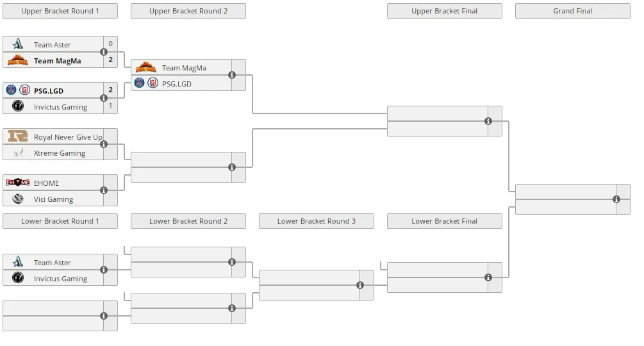Viewport: 644px width, 346px height.
Task: Open PSG.LGD team link in Round 2
Action: [177, 84]
